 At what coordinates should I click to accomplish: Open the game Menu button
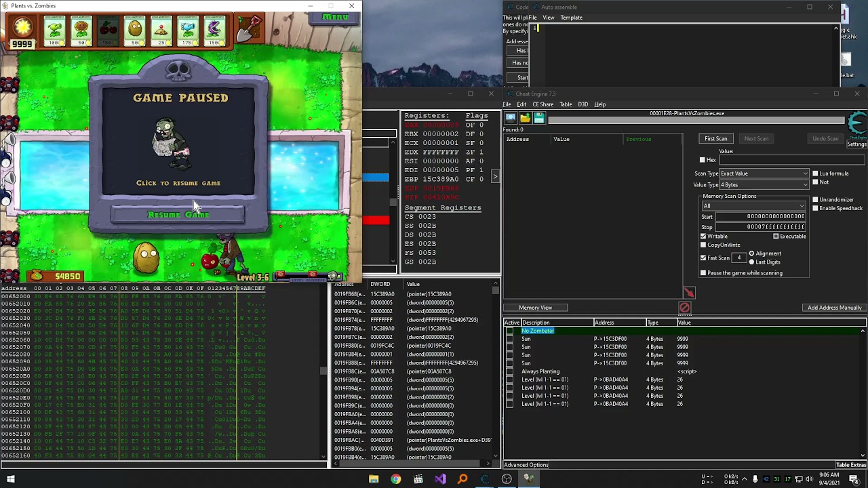point(335,17)
